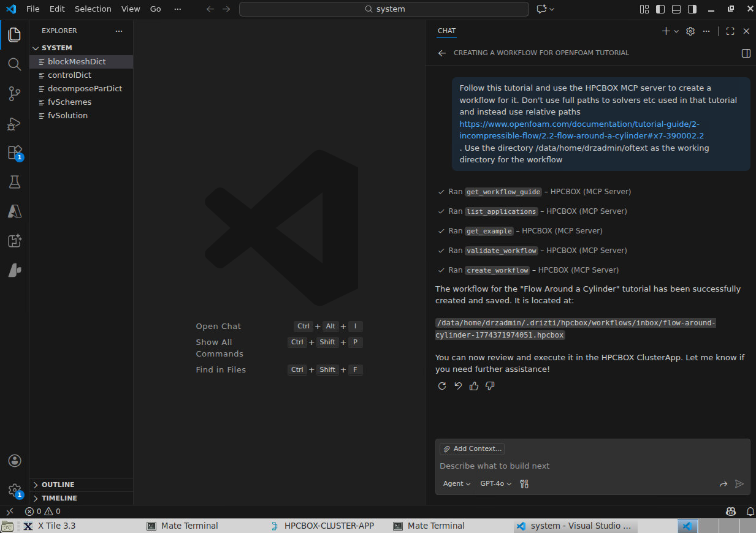
Task: Toggle the bottom panel
Action: [x=676, y=9]
